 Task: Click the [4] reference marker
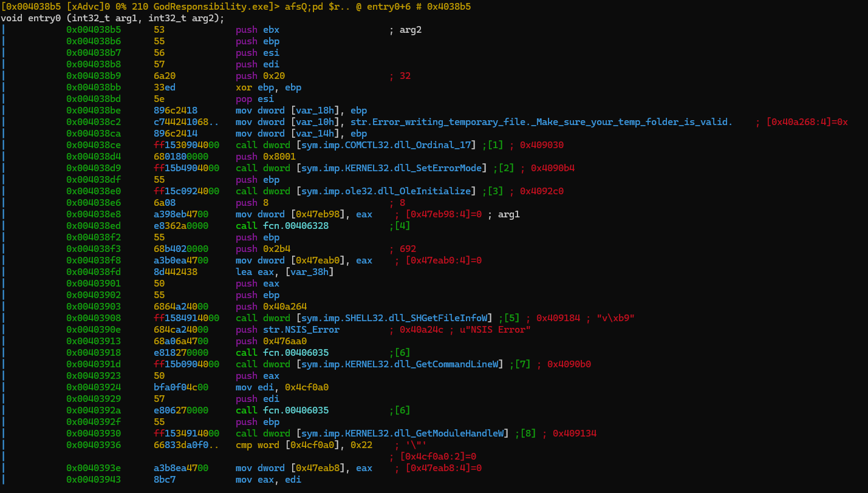(402, 226)
